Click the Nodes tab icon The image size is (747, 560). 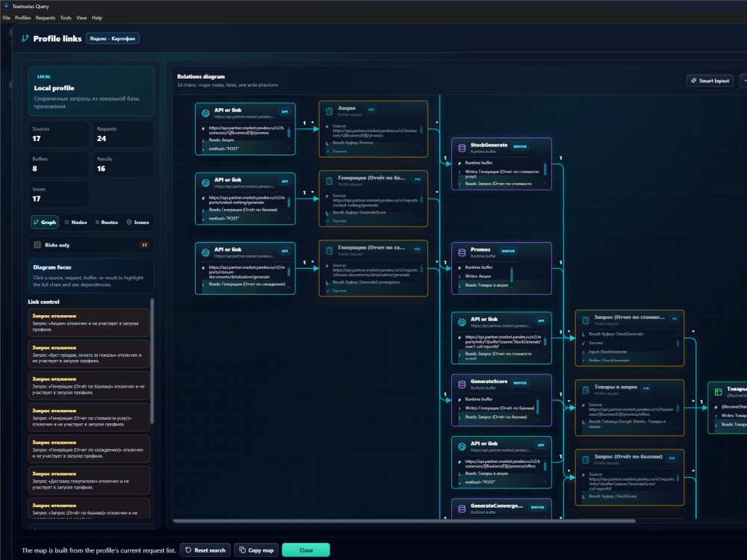click(x=66, y=222)
